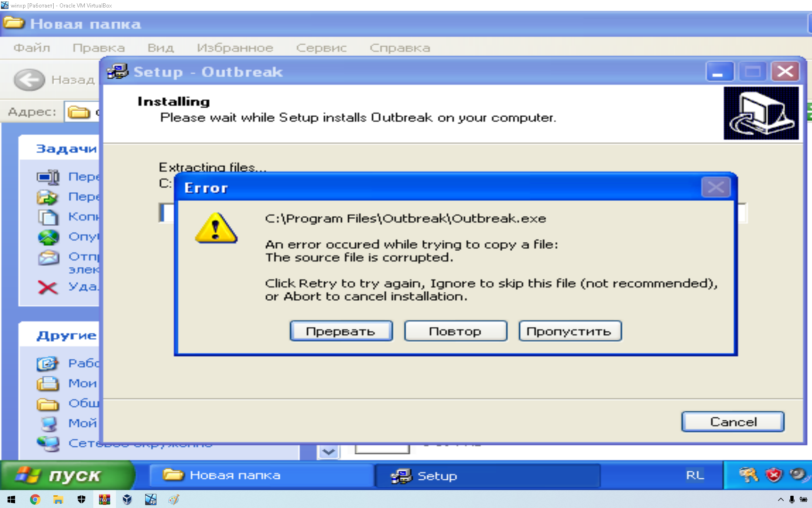Close the Setup - Outbreak window
The height and width of the screenshot is (508, 812).
click(x=785, y=72)
